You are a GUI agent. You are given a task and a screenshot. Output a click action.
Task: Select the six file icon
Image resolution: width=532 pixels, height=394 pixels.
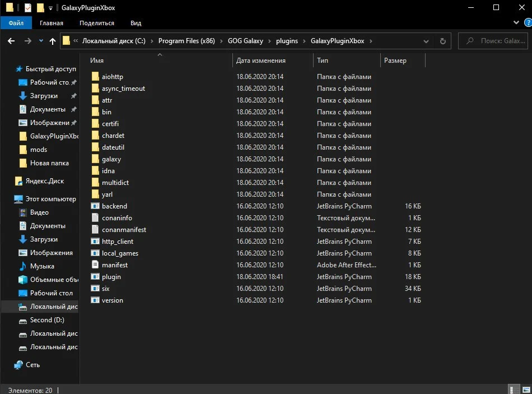point(95,289)
